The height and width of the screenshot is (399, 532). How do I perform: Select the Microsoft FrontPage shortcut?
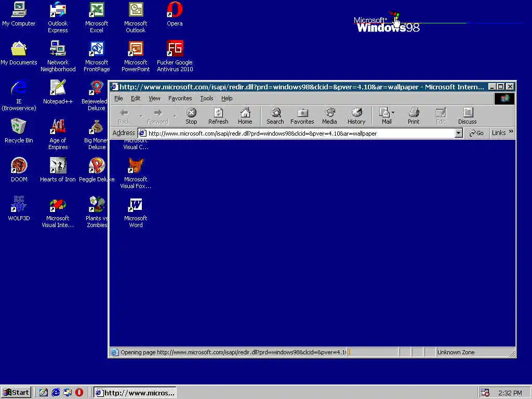tap(97, 56)
